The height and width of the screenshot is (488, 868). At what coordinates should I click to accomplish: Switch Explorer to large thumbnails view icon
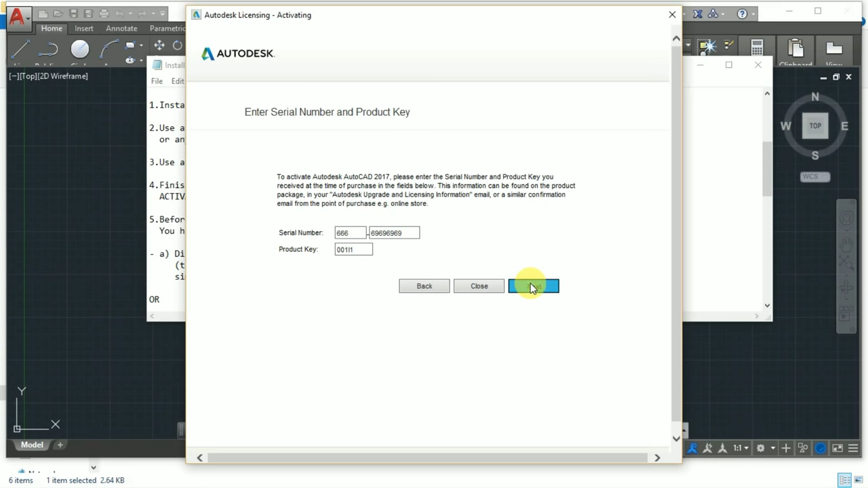[x=858, y=481]
